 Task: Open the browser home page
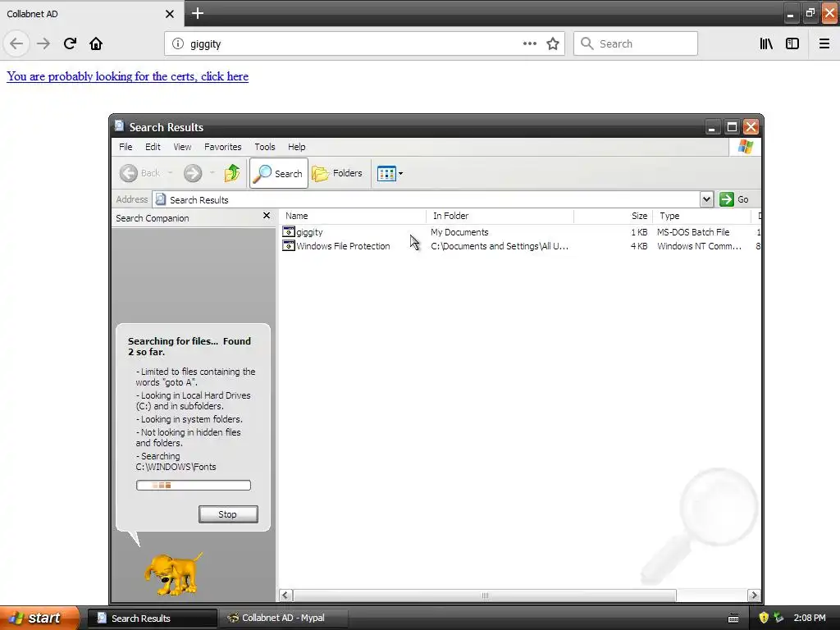coord(96,43)
